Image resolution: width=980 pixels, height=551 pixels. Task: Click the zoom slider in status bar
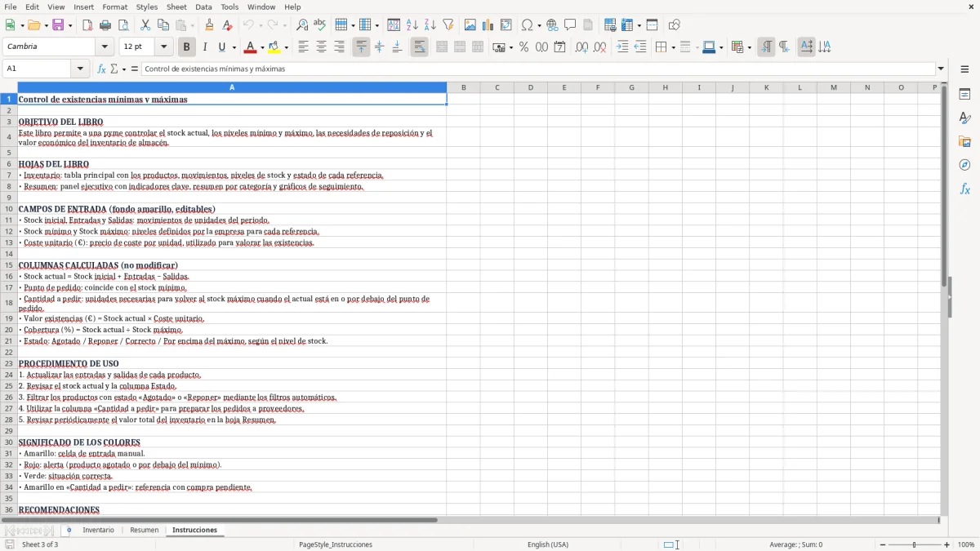[x=915, y=544]
